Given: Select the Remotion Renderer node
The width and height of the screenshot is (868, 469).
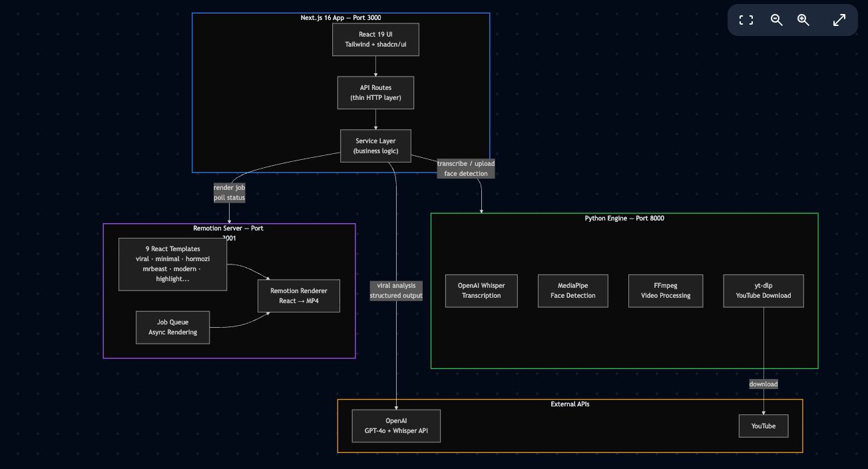Looking at the screenshot, I should tap(299, 296).
